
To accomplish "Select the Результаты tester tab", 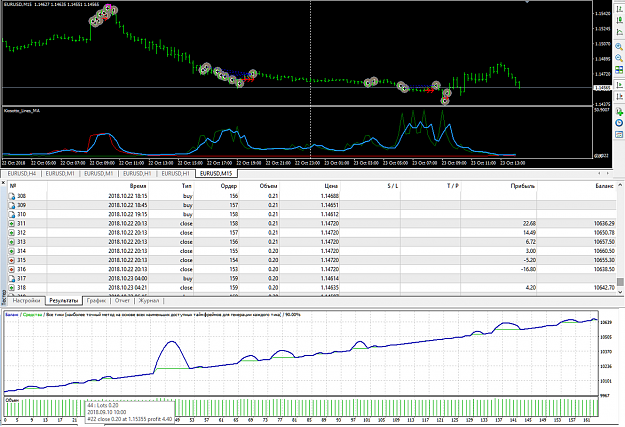I will (x=64, y=301).
